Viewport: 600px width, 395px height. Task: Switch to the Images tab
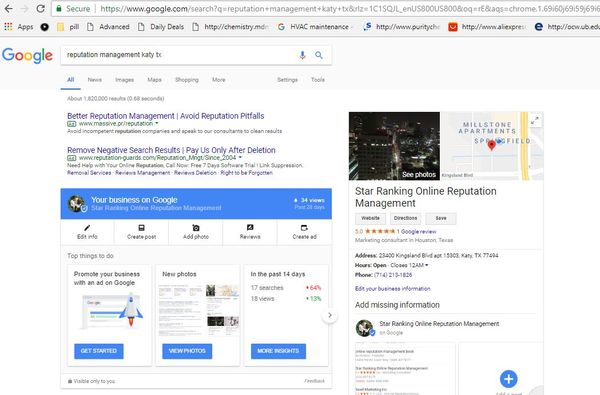click(124, 80)
